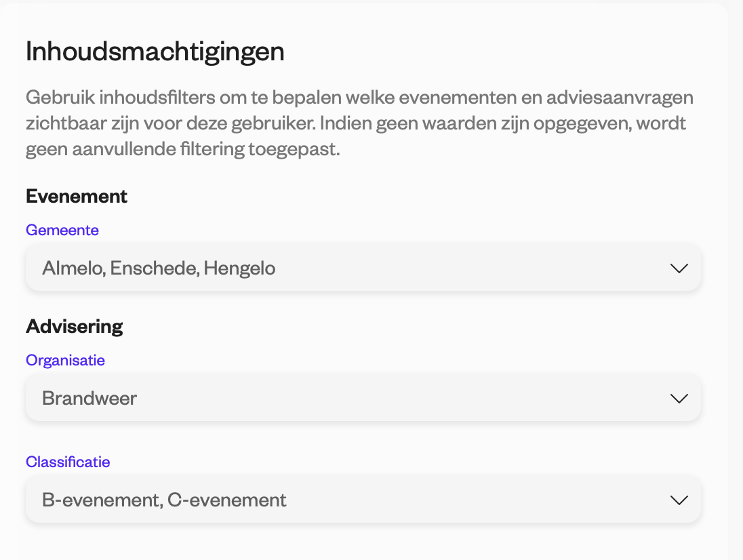Click the purple Gemeente field label

[x=62, y=230]
